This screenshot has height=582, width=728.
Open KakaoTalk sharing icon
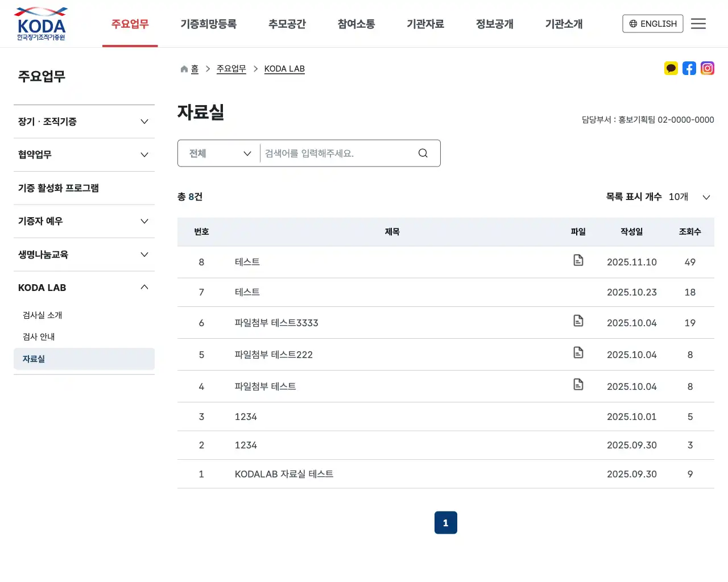pyautogui.click(x=671, y=68)
